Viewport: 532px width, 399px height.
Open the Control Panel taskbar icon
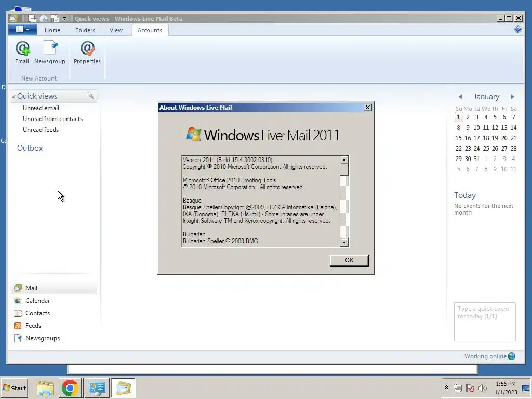click(x=97, y=388)
